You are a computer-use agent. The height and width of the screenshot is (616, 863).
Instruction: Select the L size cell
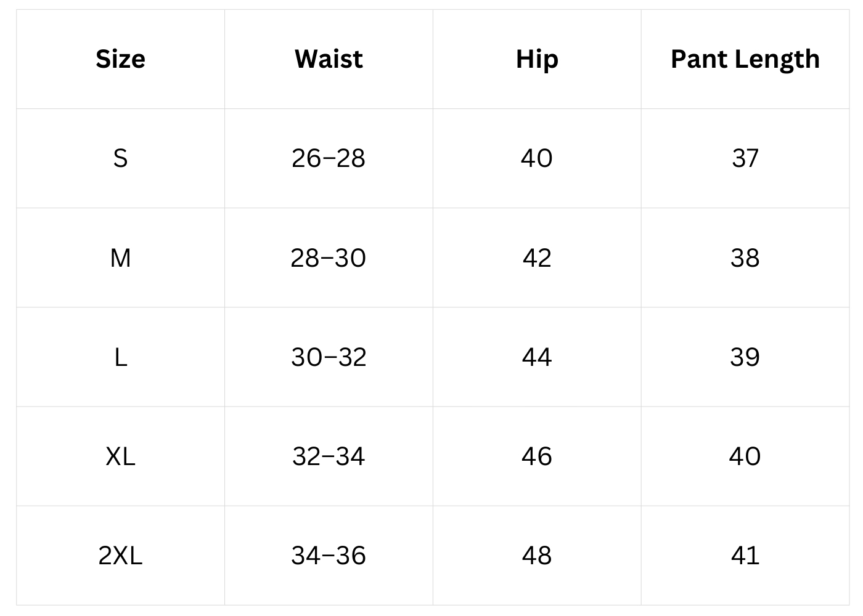tap(120, 357)
